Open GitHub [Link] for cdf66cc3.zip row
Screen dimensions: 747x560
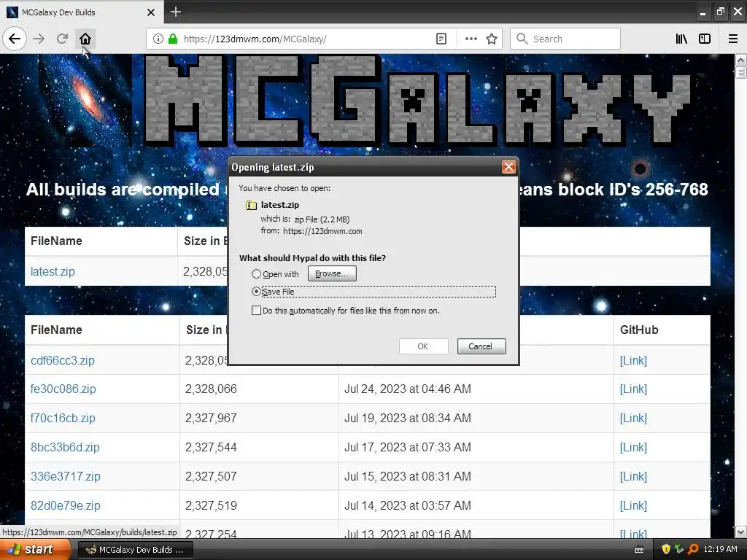(x=633, y=360)
